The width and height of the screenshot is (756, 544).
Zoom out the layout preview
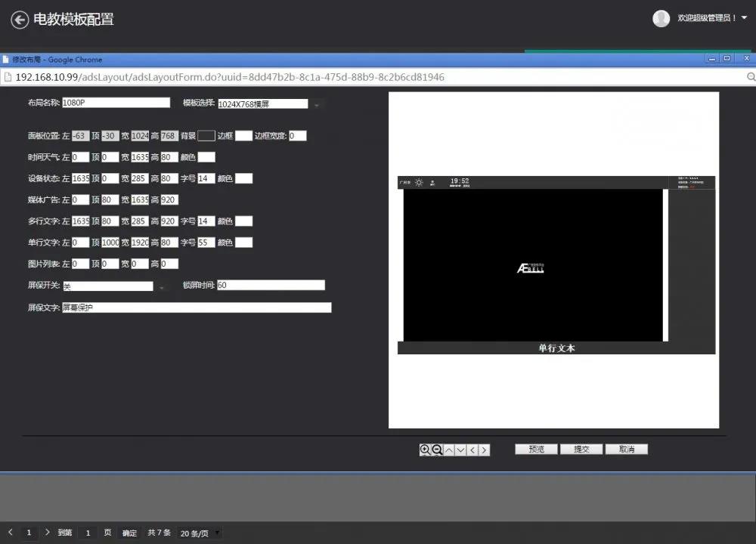pyautogui.click(x=437, y=450)
